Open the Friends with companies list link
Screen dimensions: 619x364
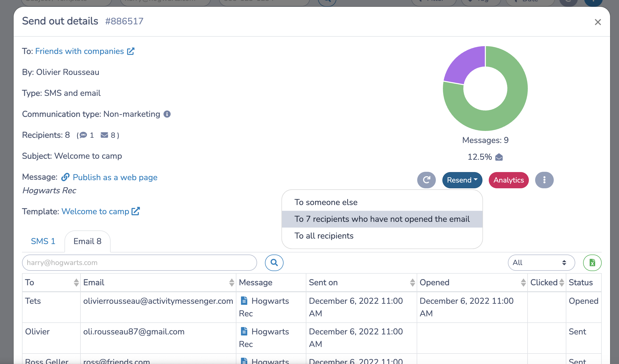(79, 51)
